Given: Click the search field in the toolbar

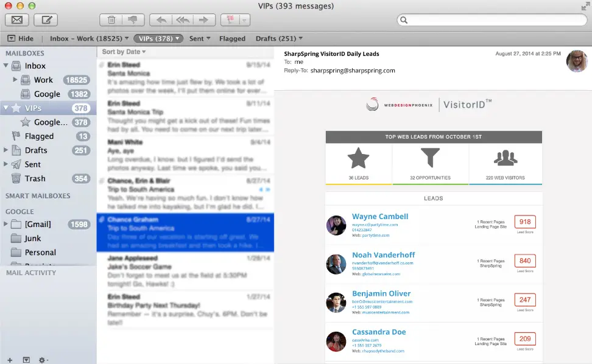Looking at the screenshot, I should [x=492, y=20].
